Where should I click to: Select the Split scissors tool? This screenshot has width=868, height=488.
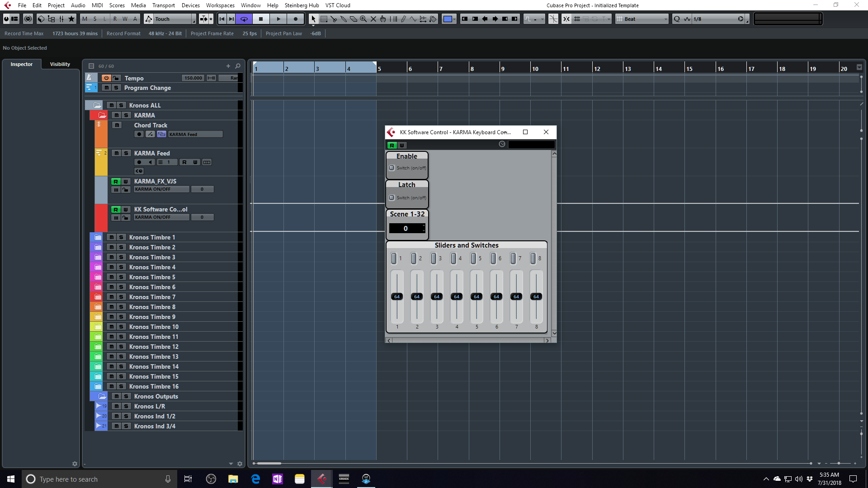pos(334,19)
